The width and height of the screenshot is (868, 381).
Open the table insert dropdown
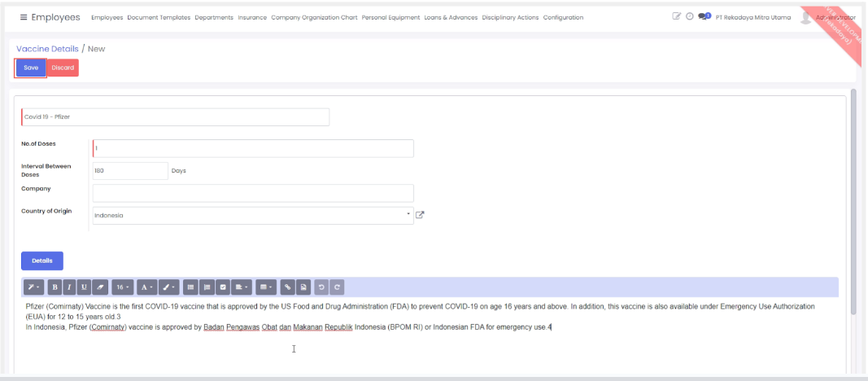[x=264, y=287]
